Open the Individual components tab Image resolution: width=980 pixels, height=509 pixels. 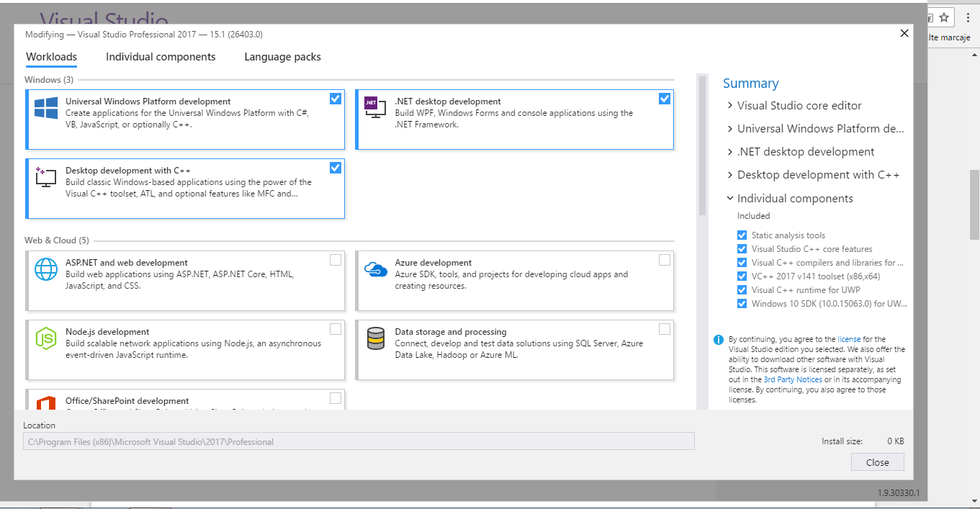point(161,57)
